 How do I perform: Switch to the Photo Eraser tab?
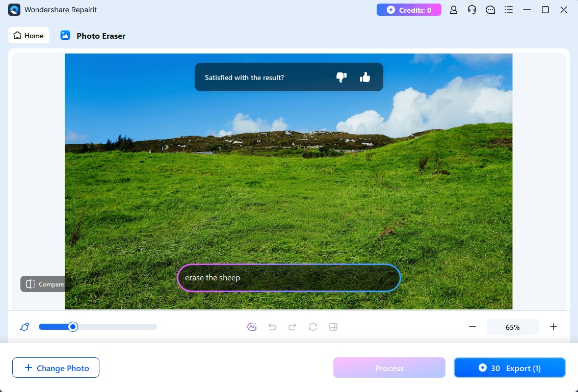(x=93, y=36)
